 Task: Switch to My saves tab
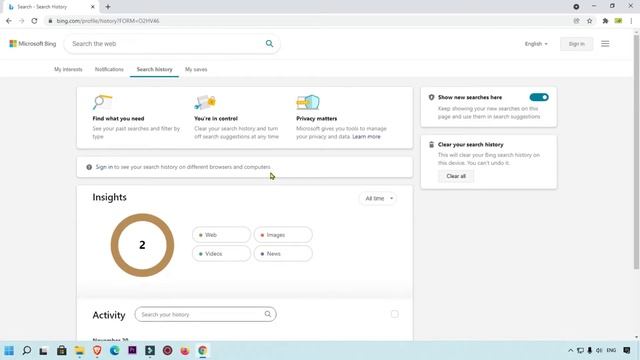tap(196, 69)
